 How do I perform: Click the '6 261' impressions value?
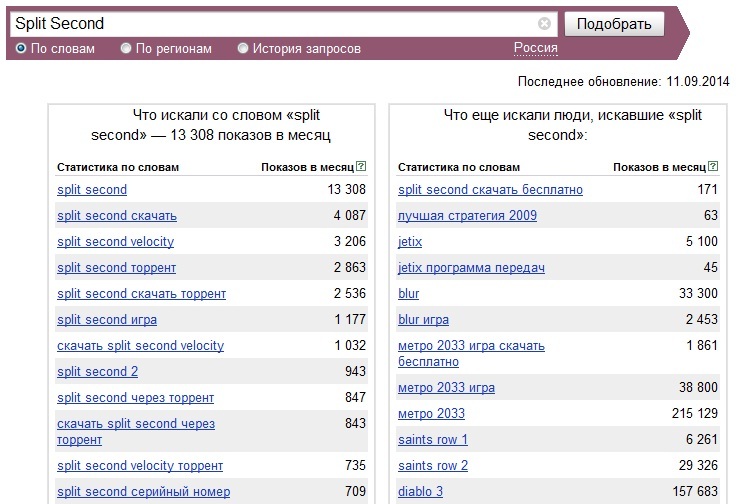(x=702, y=440)
